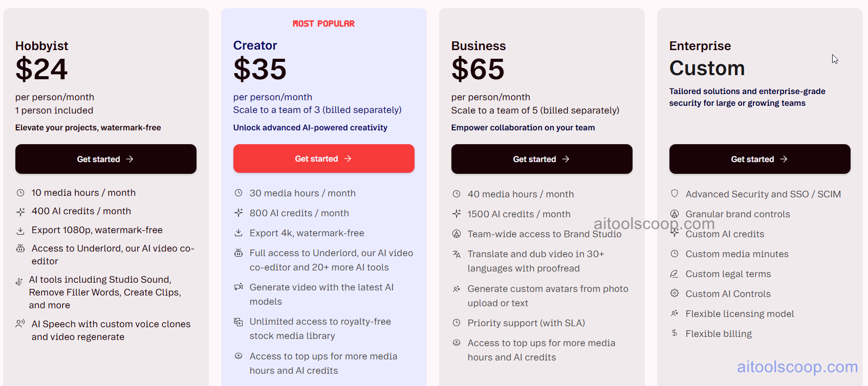The height and width of the screenshot is (386, 868).
Task: Select Get started in the Business column
Action: [x=541, y=159]
